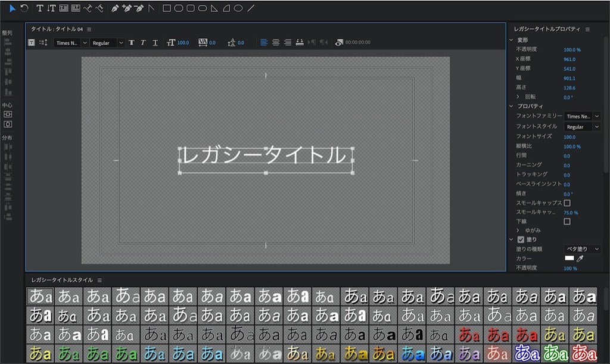Image resolution: width=610 pixels, height=364 pixels.
Task: Uncheck the 塗り fill checkbox
Action: click(x=521, y=239)
